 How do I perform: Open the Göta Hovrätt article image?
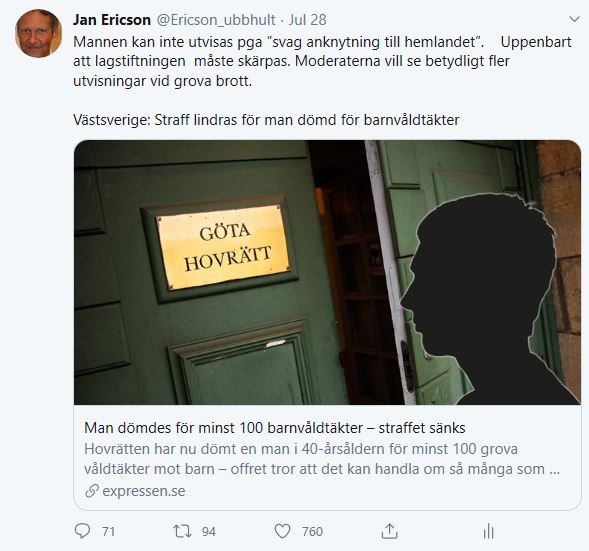(327, 272)
